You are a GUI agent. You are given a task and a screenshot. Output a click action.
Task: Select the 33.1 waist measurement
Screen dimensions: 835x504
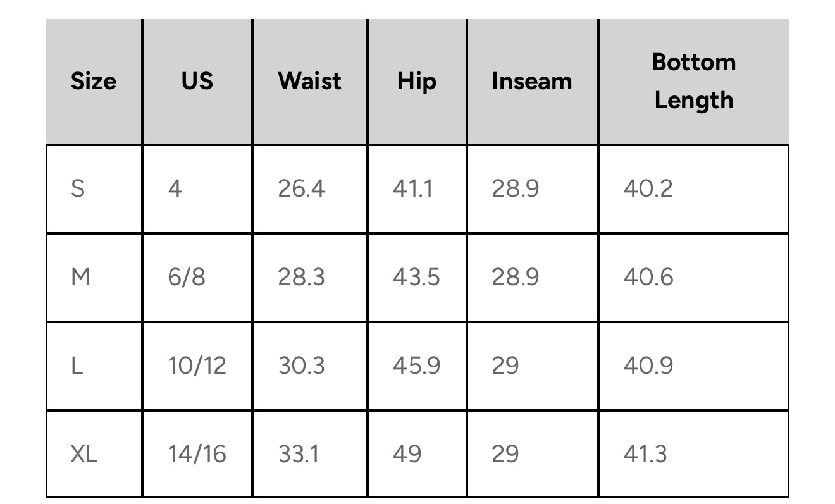point(299,454)
